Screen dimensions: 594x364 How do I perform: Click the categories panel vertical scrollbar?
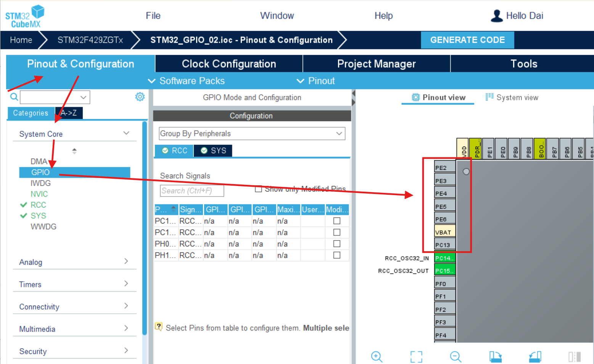pyautogui.click(x=145, y=229)
